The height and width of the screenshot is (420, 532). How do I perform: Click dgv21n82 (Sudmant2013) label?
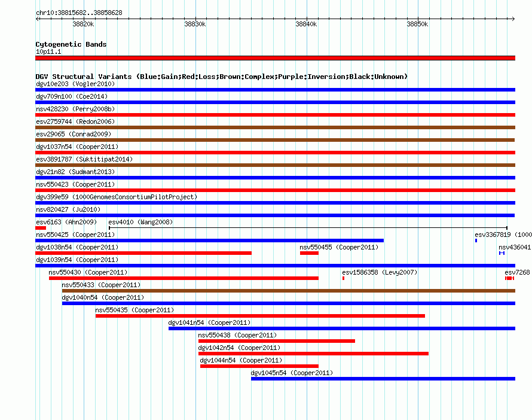[75, 172]
